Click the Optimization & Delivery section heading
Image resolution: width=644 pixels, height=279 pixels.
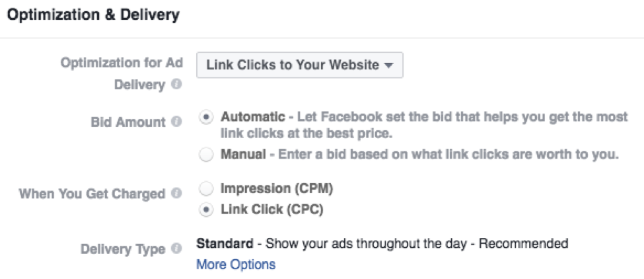(x=93, y=15)
